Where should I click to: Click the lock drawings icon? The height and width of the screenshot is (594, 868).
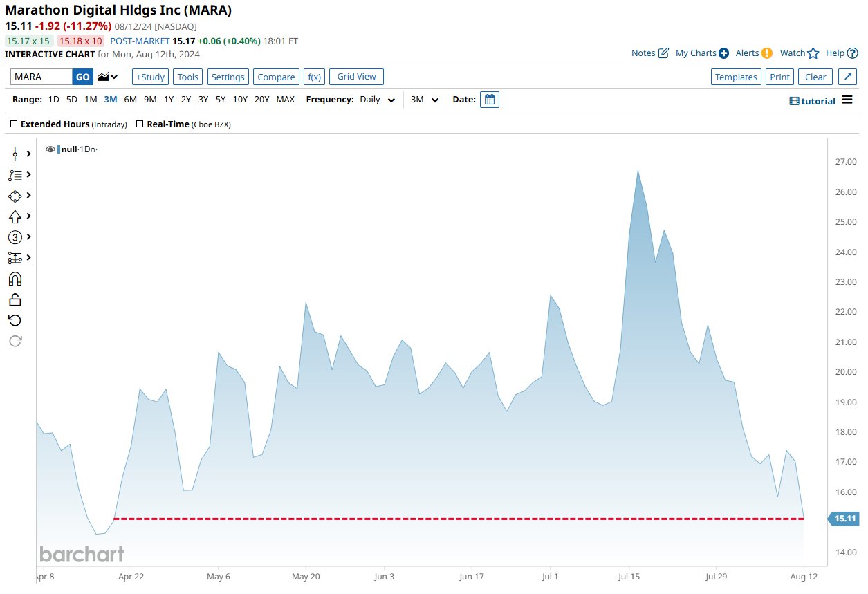pos(15,299)
